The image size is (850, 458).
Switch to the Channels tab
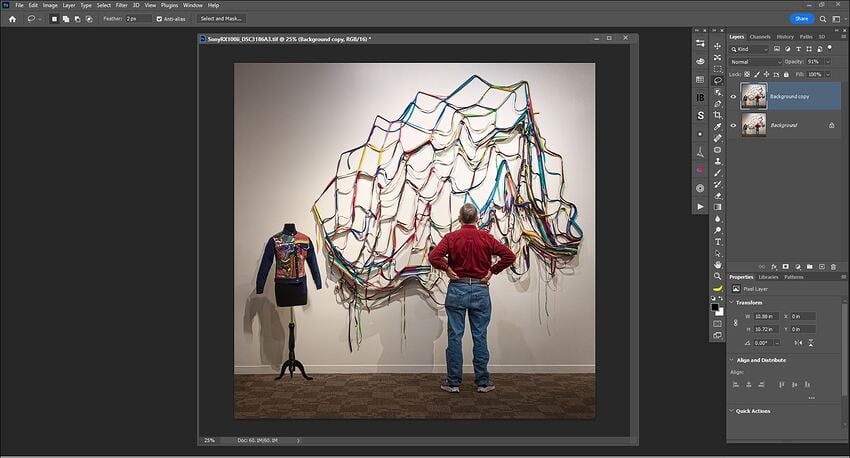coord(760,37)
